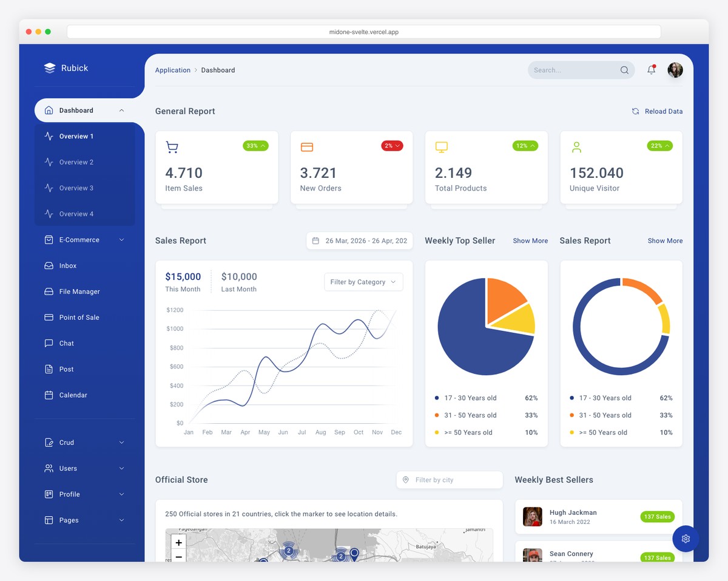Click the green 33% change badge on Item Sales
Screen dimensions: 728x581
[255, 146]
